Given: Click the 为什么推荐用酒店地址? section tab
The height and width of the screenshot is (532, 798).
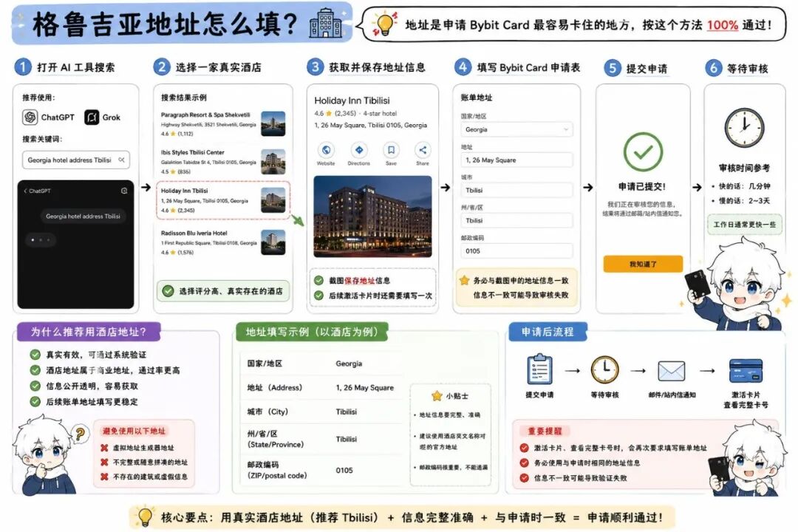Looking at the screenshot, I should pyautogui.click(x=89, y=332).
